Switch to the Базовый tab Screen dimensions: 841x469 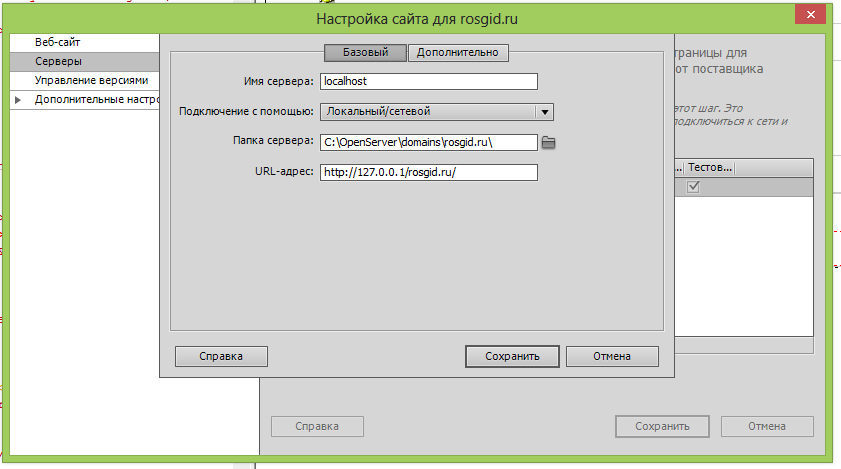364,52
